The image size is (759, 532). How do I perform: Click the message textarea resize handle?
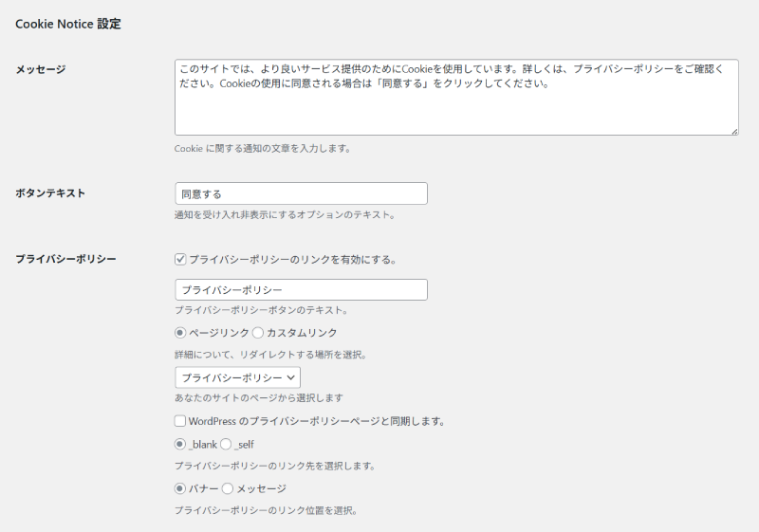coord(733,131)
